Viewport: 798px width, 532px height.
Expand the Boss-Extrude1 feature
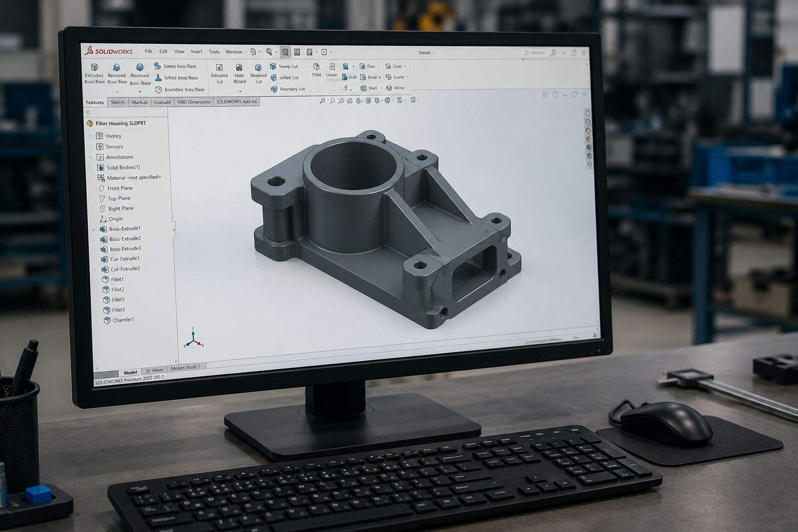(94, 229)
